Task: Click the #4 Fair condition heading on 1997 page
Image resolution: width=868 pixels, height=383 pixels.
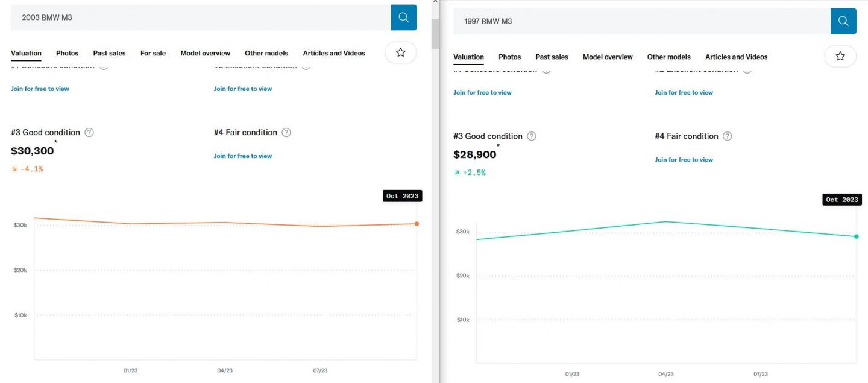Action: coord(687,136)
